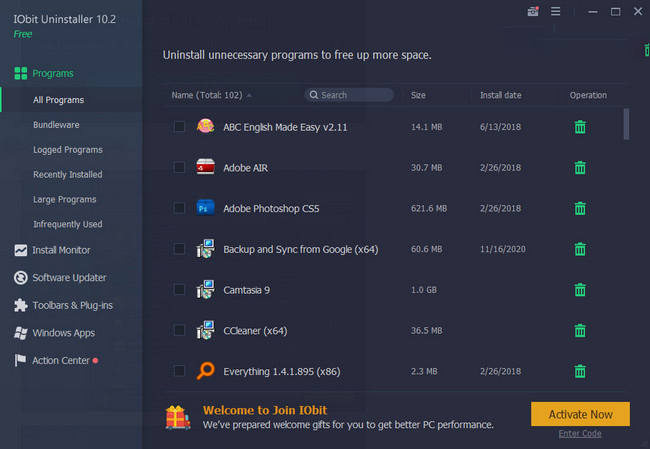Click the Activate Now button

(x=580, y=414)
